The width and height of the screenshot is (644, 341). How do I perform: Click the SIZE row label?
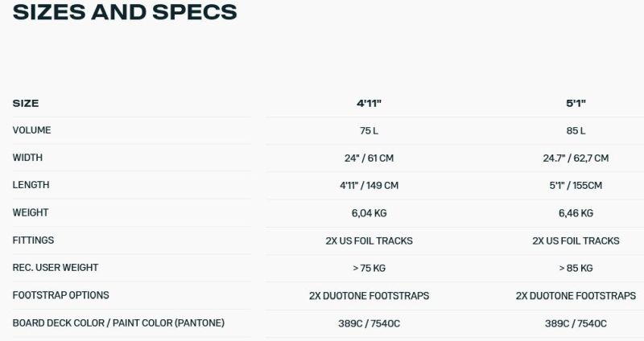coord(26,103)
